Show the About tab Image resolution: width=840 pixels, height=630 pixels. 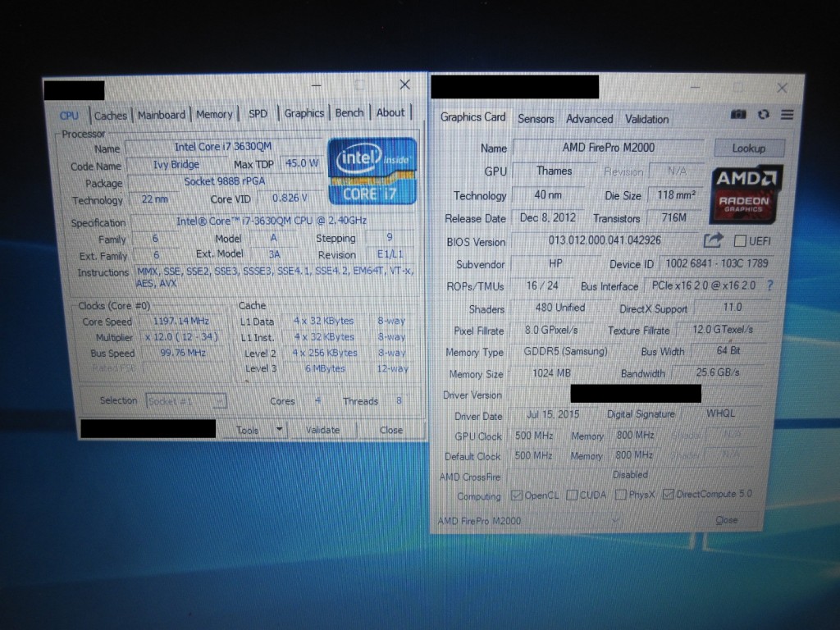tap(390, 112)
